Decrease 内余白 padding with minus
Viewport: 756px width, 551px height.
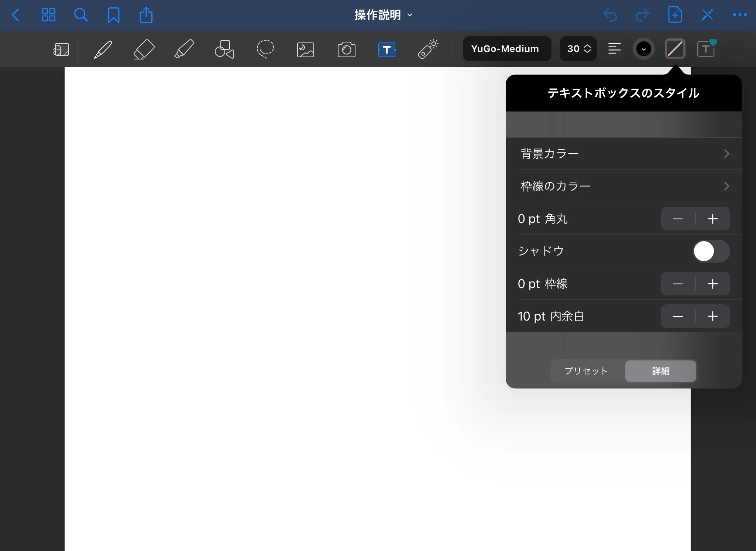click(x=678, y=316)
